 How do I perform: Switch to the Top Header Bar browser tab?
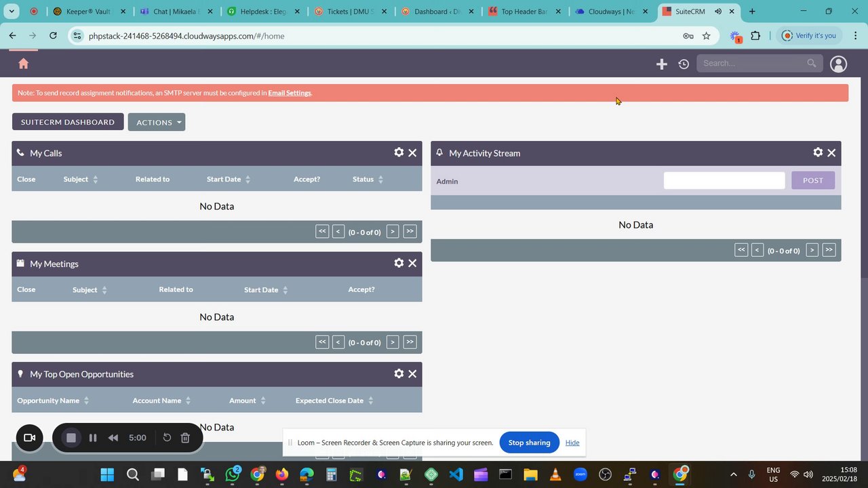[x=526, y=12]
